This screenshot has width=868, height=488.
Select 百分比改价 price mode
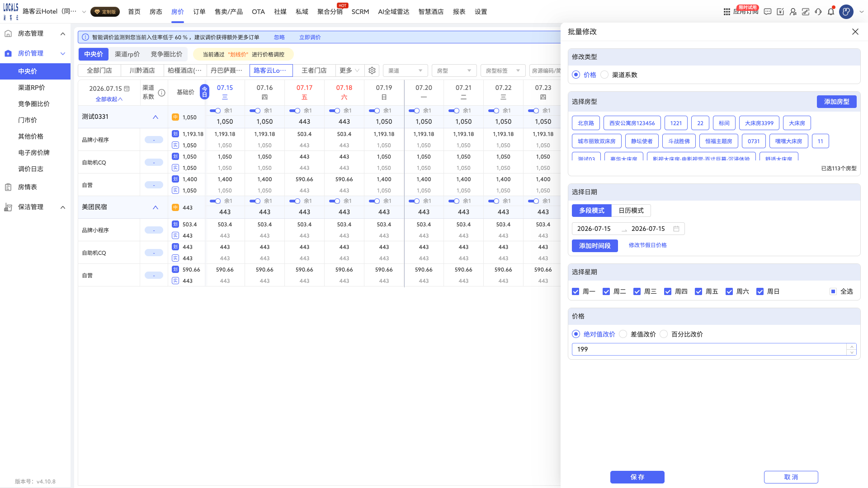click(x=663, y=334)
